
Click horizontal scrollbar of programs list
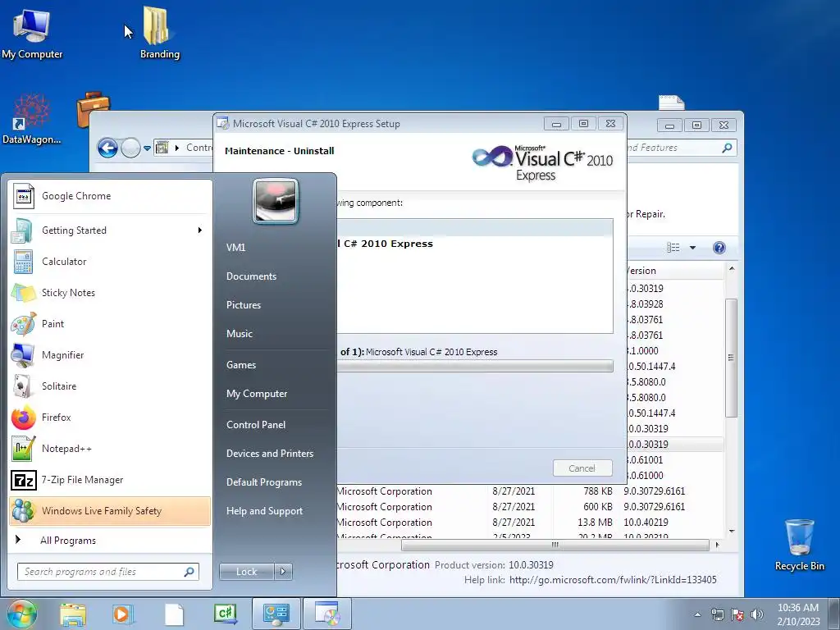point(555,545)
